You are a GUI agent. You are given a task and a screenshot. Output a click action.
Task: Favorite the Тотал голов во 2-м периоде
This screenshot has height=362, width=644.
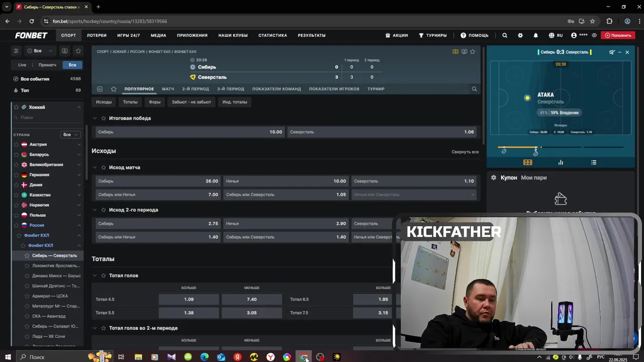click(x=104, y=328)
